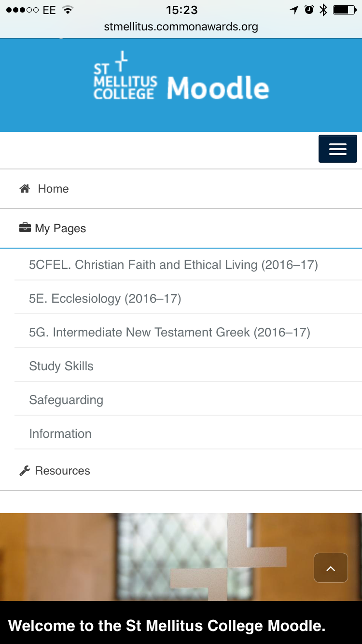Tap the stmellitus.commonawards.org address bar
Viewport: 362px width, 644px height.
181,27
